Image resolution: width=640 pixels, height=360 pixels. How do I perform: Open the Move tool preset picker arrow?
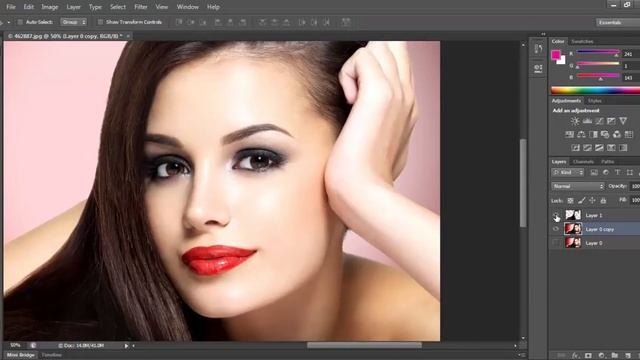pos(8,22)
